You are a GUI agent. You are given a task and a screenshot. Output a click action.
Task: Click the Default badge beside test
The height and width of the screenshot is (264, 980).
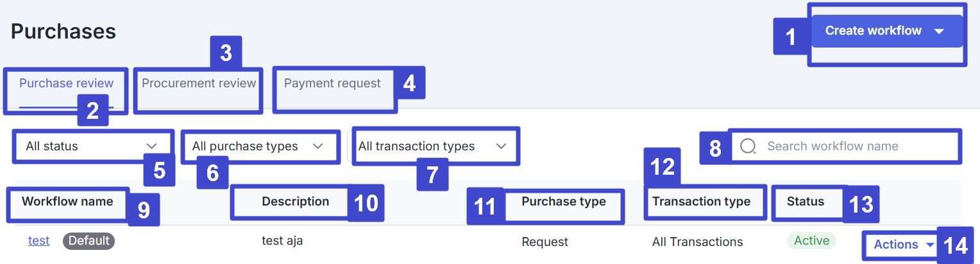pos(89,241)
